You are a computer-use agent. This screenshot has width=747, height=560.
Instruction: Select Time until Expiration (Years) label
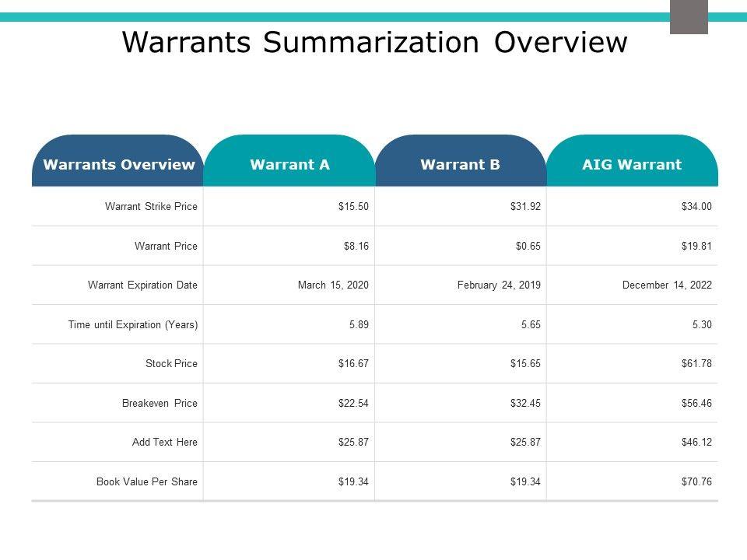coord(133,324)
